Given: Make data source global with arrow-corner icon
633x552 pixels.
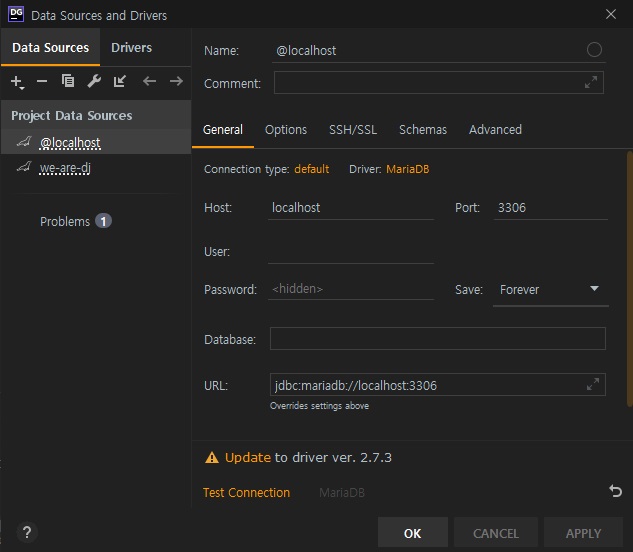Looking at the screenshot, I should click(120, 81).
